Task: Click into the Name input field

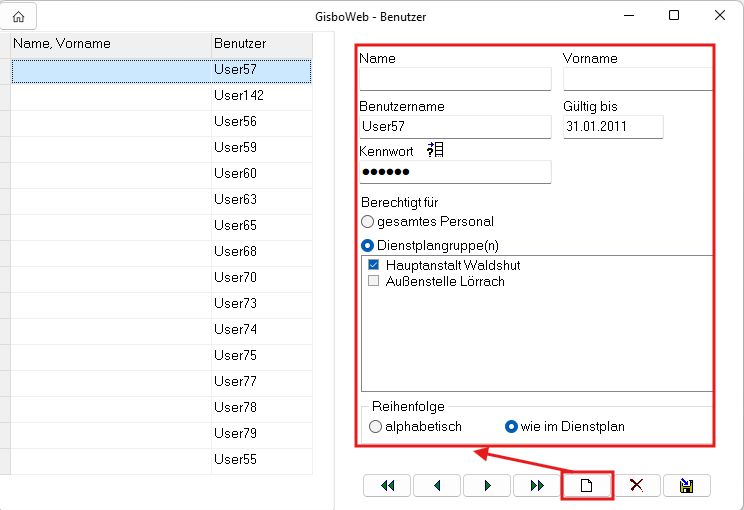Action: click(455, 79)
